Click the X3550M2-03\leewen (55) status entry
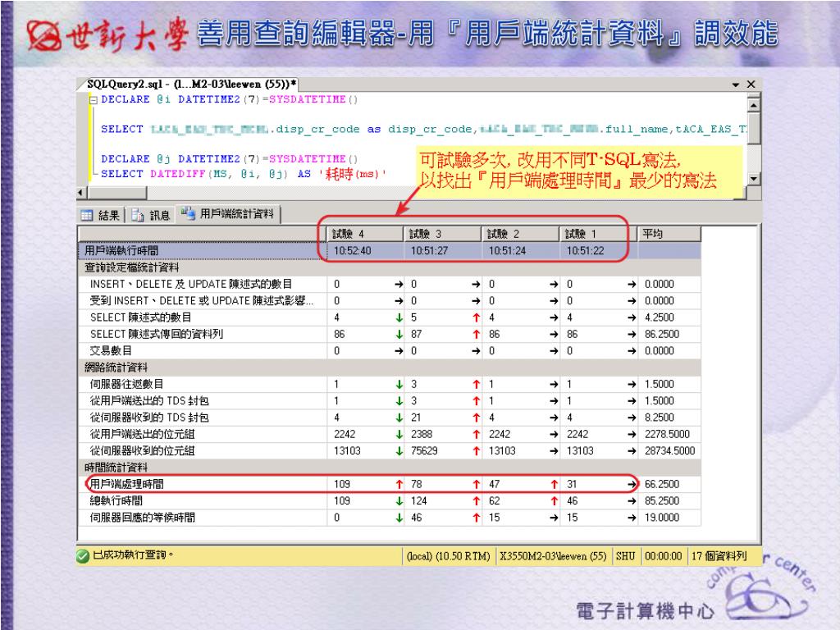 [553, 556]
